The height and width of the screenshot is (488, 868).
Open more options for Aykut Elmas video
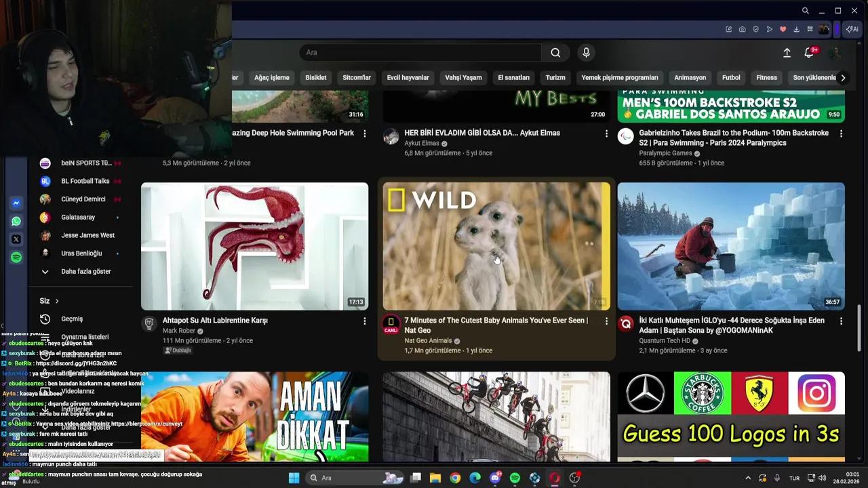tap(606, 134)
